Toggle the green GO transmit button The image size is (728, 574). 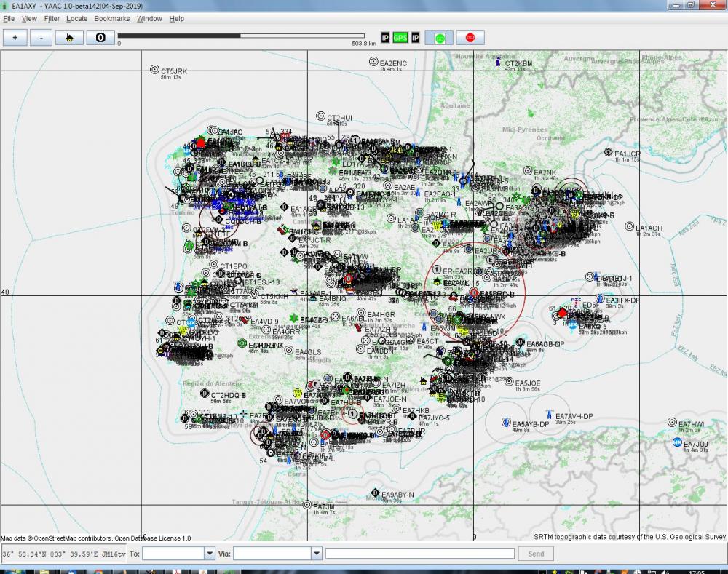[x=440, y=38]
